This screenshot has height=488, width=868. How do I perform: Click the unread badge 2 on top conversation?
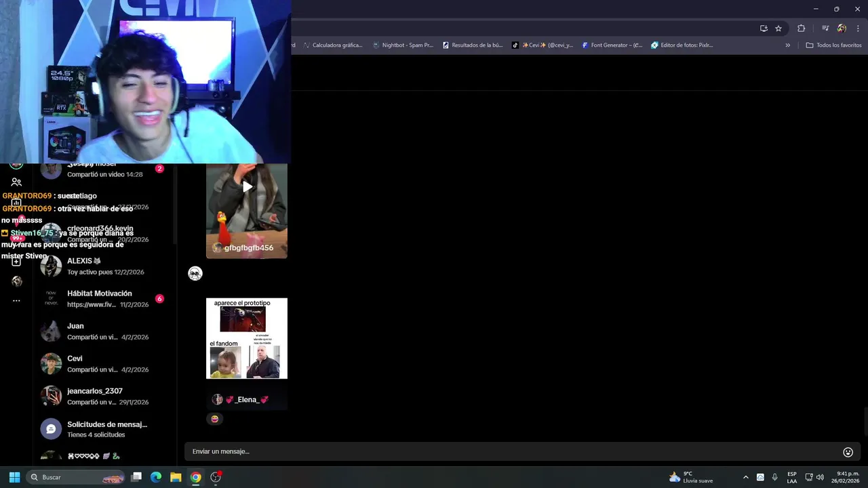point(159,169)
